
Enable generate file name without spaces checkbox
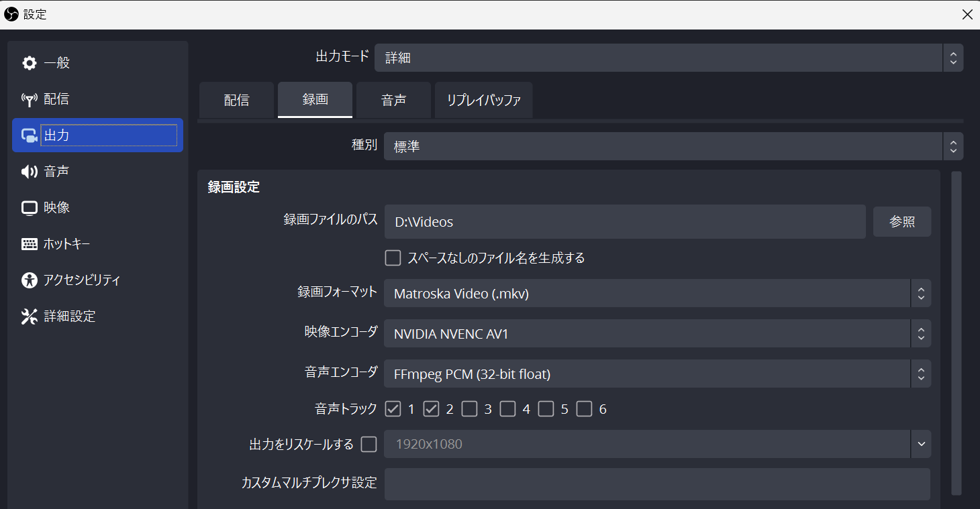pos(393,258)
